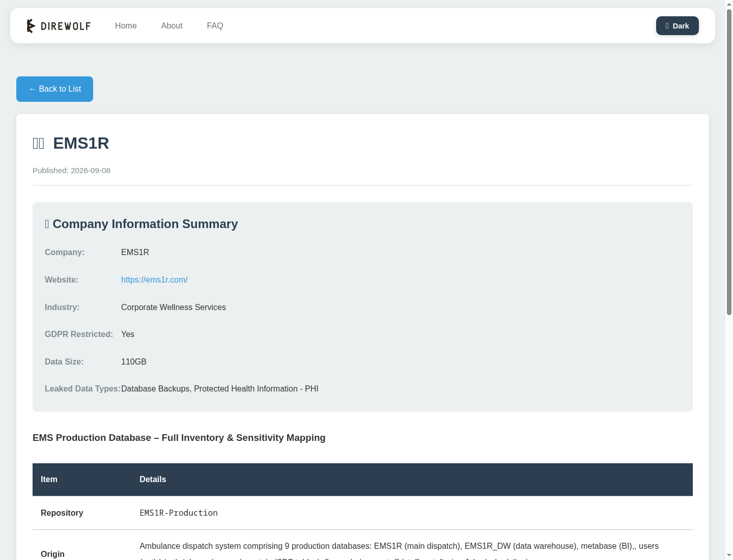Toggle Dark mode button

pyautogui.click(x=677, y=26)
